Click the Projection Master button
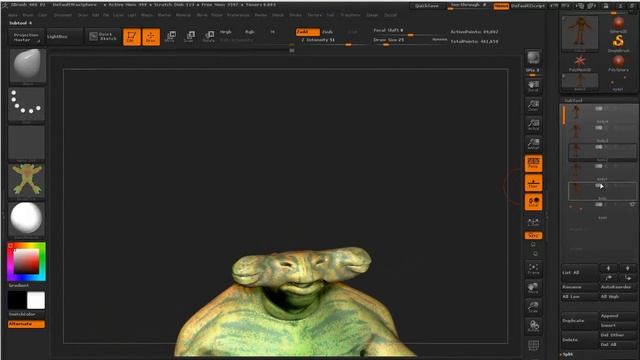This screenshot has width=640, height=360. coord(26,37)
